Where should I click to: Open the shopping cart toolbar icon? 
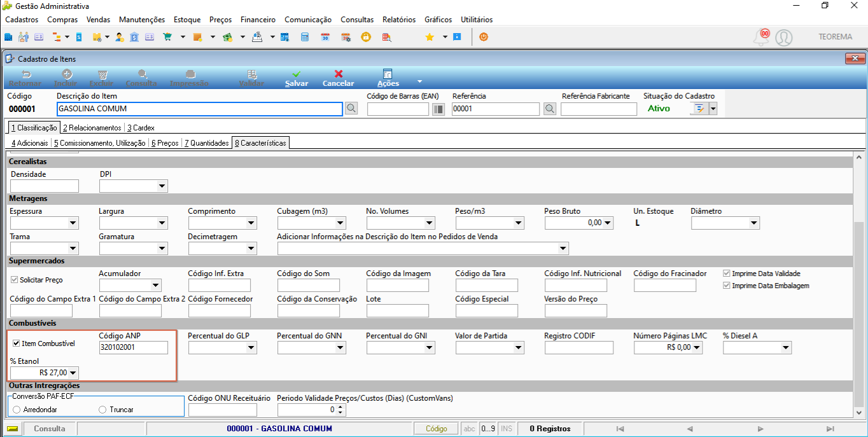[x=168, y=37]
